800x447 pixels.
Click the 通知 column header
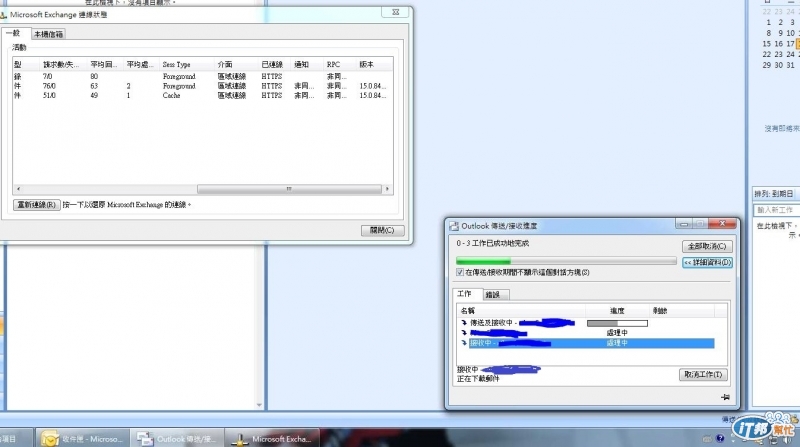coord(307,64)
